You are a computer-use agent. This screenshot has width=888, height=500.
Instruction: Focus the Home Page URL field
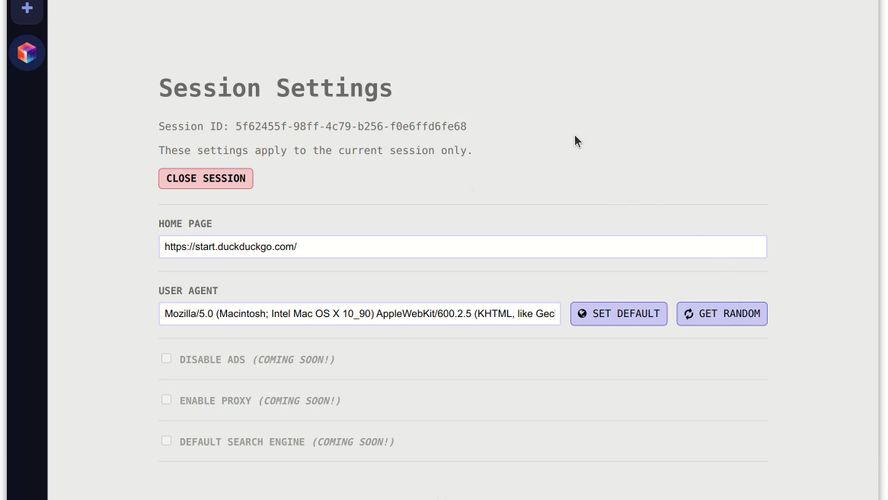pyautogui.click(x=462, y=247)
